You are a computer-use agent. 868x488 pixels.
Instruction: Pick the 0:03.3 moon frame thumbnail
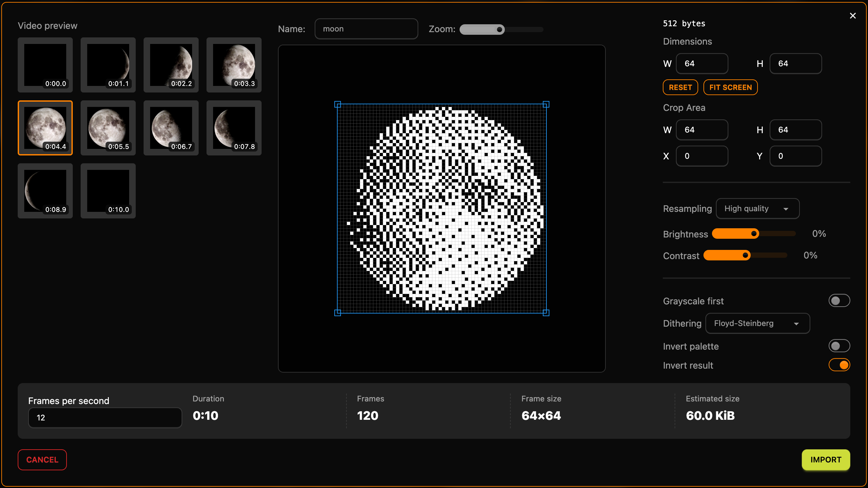234,65
